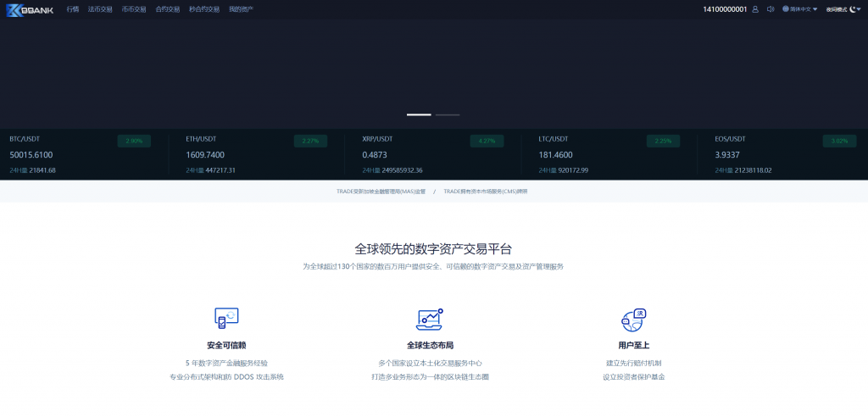Open the ETH/USDT ticker
Screen dimensions: 868x417
pos(202,139)
